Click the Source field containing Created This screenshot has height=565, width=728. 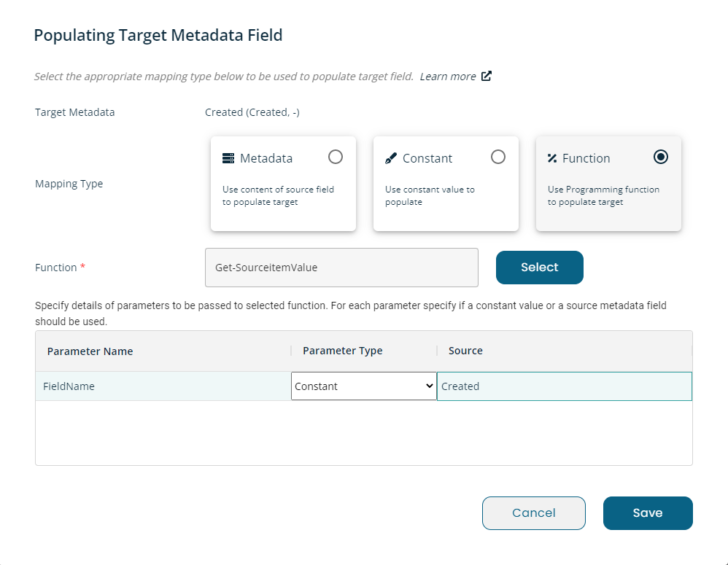564,386
